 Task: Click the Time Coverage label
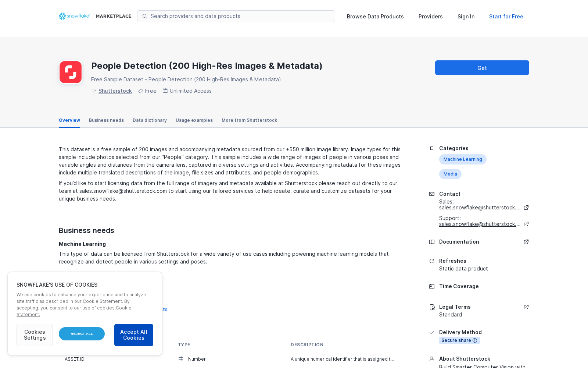459,286
